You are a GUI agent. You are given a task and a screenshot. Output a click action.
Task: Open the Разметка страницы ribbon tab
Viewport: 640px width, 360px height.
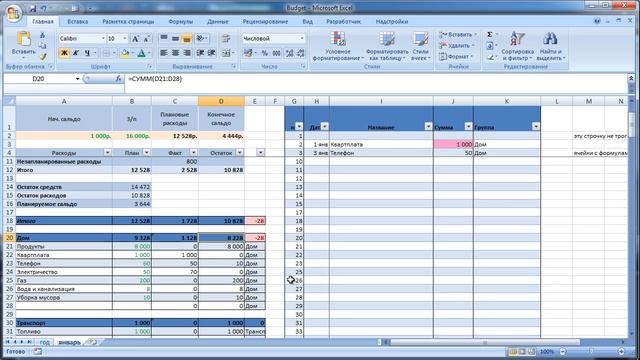pos(128,22)
